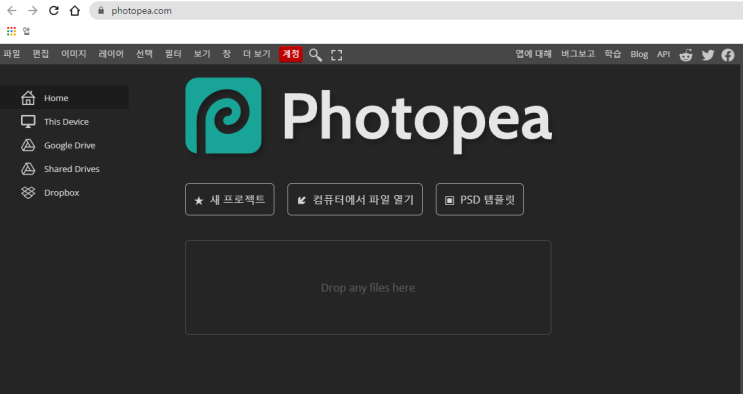Select Google Drive in the sidebar
Image resolution: width=743 pixels, height=394 pixels.
coord(64,145)
